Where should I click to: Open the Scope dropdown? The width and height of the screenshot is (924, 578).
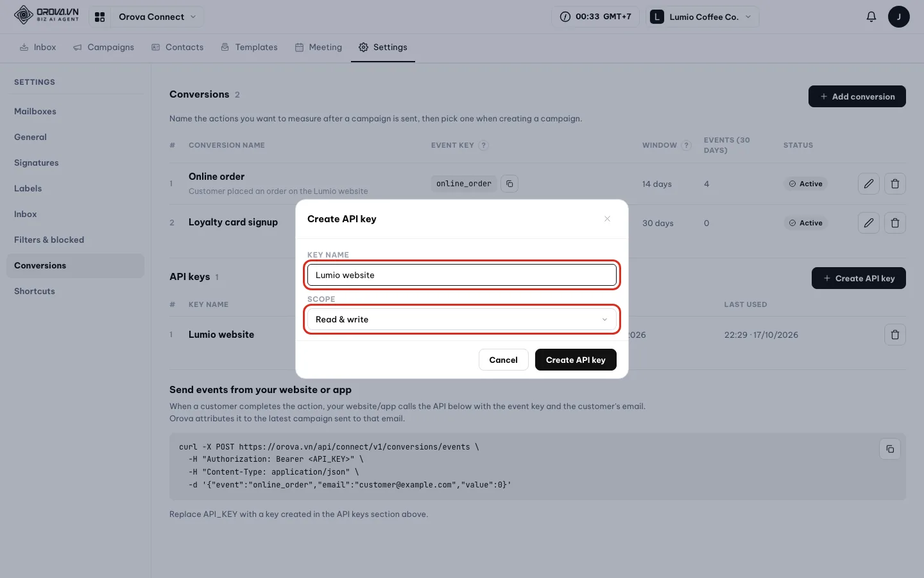(x=462, y=319)
